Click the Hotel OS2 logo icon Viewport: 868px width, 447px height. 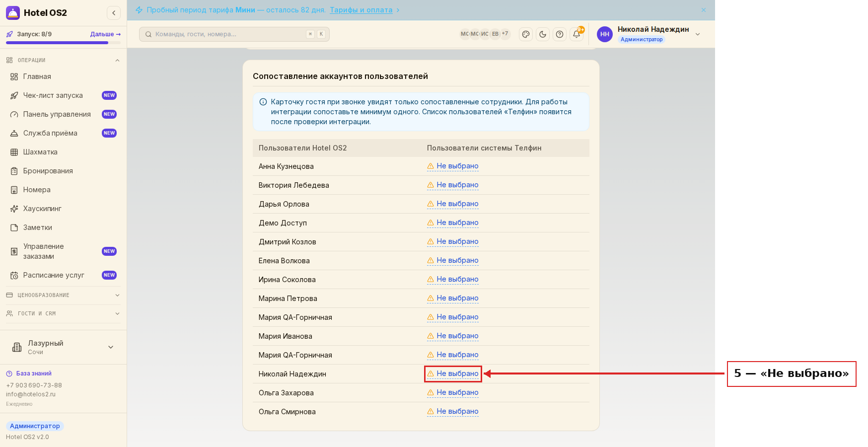coord(13,13)
